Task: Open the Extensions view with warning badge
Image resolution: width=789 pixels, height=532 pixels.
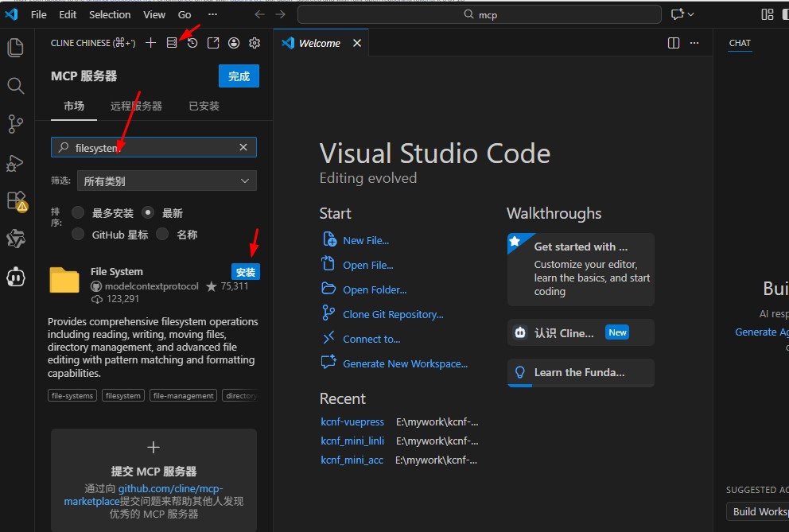Action: (17, 201)
